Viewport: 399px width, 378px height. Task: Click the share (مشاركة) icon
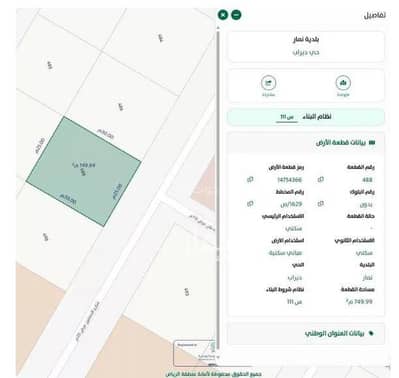(x=268, y=83)
